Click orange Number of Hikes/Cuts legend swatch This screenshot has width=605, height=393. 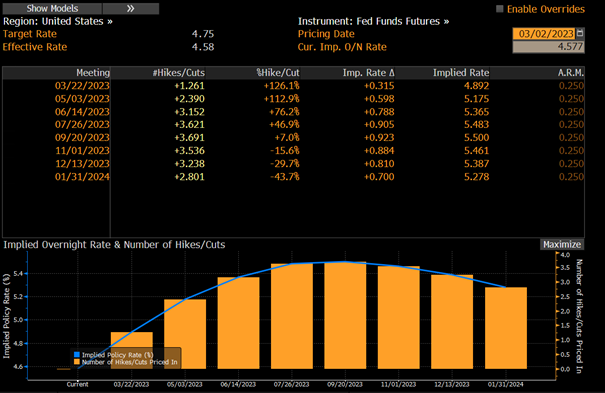coord(77,362)
